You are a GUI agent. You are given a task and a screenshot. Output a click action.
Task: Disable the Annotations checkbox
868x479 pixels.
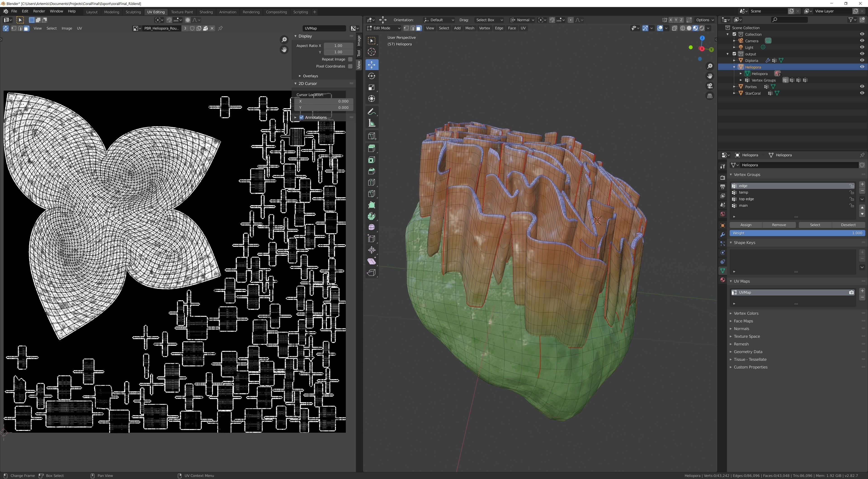coord(301,117)
